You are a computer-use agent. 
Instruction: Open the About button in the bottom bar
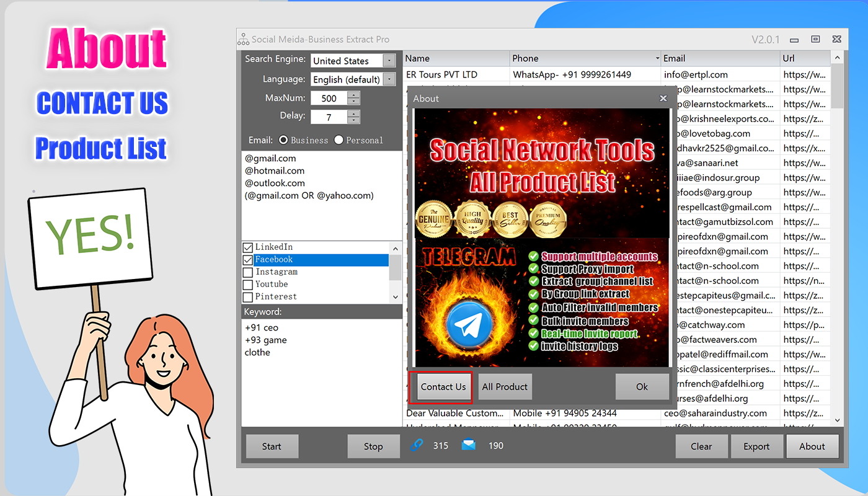pyautogui.click(x=812, y=446)
